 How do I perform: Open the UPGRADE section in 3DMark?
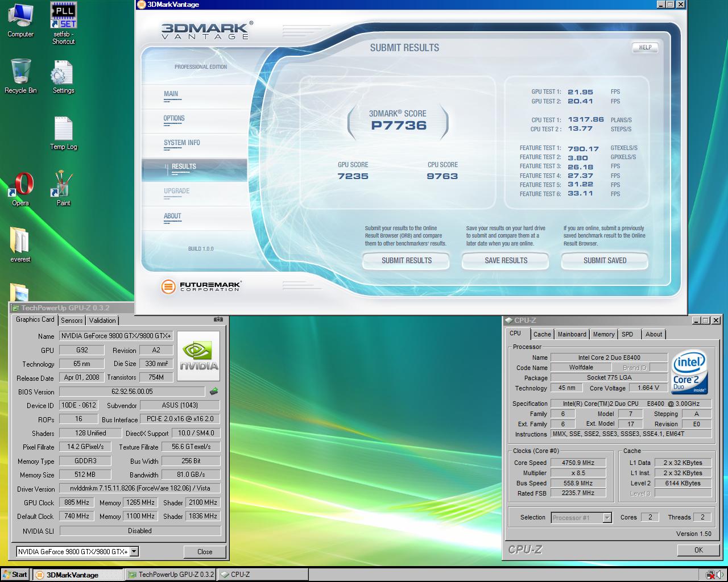[177, 191]
